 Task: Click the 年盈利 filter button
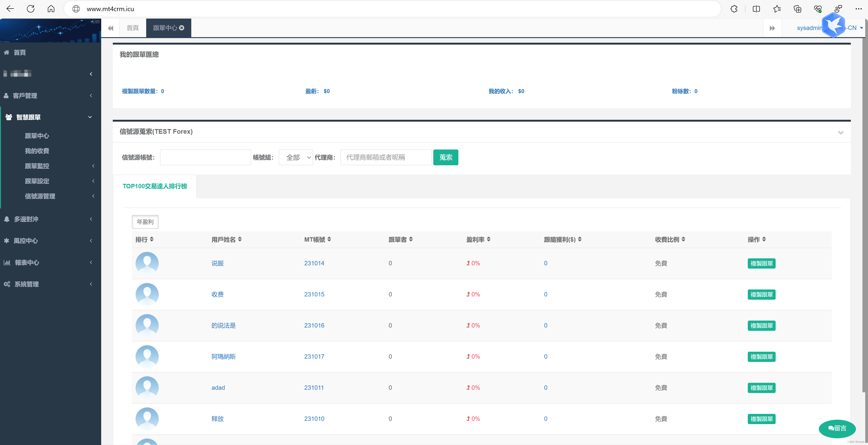(x=145, y=222)
